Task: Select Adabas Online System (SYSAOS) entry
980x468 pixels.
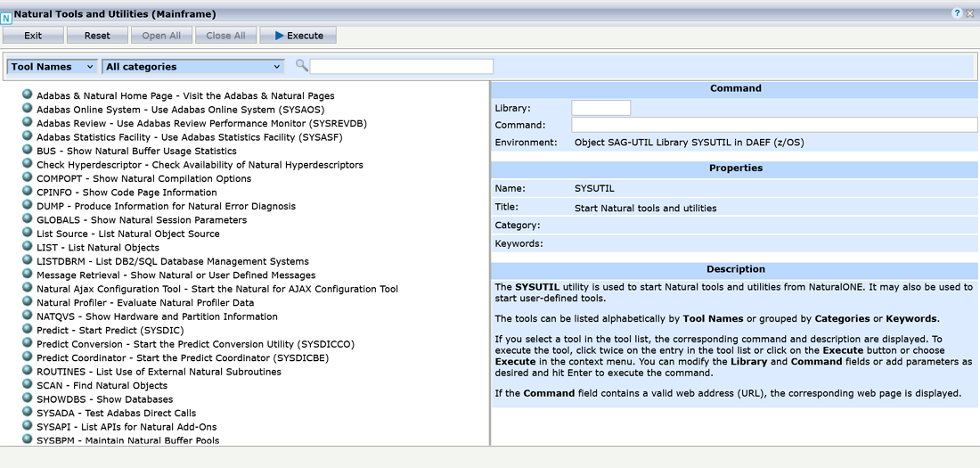Action: 181,110
